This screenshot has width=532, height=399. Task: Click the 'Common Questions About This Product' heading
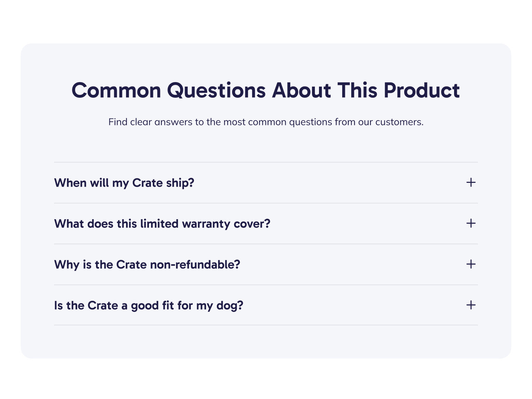[x=266, y=90]
